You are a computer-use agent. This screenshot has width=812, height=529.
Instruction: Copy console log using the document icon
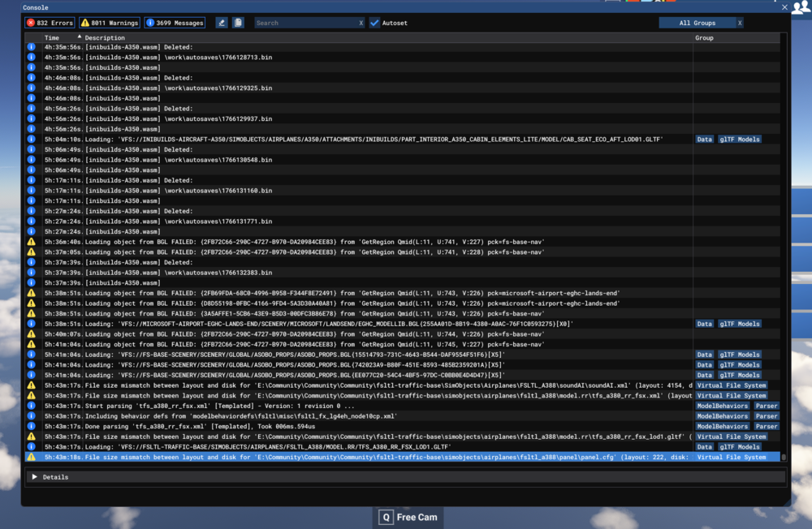237,22
